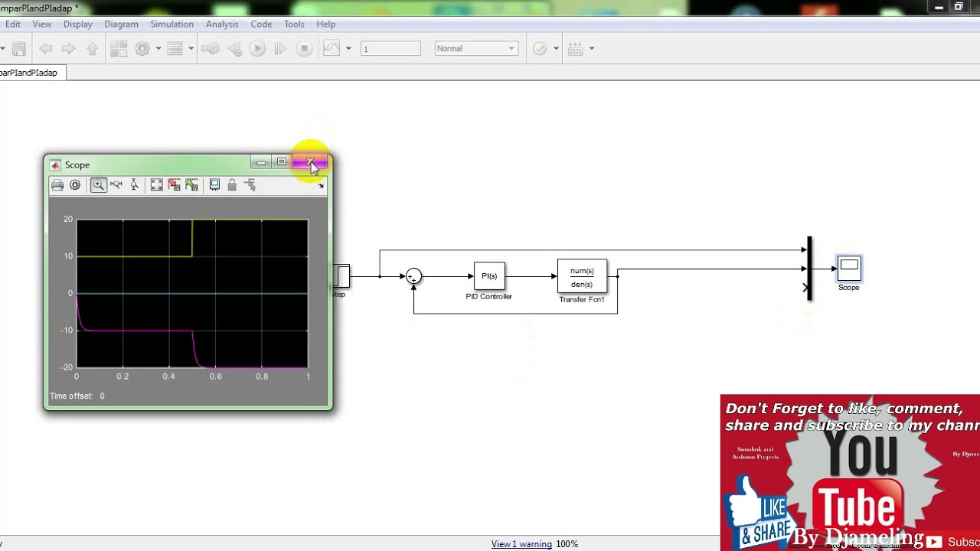Click the Time offset label in Scope
The height and width of the screenshot is (551, 980).
coord(71,396)
